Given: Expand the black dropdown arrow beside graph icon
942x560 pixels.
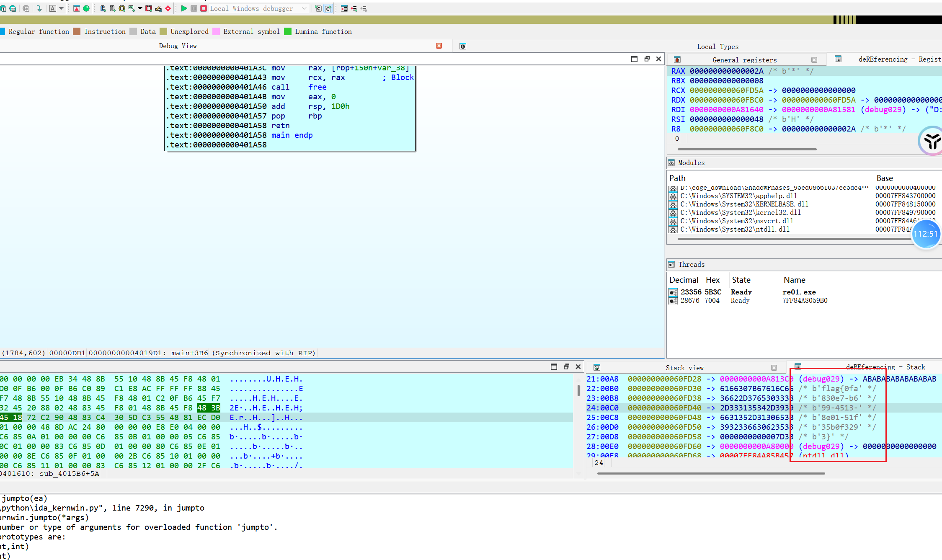Looking at the screenshot, I should click(140, 8).
